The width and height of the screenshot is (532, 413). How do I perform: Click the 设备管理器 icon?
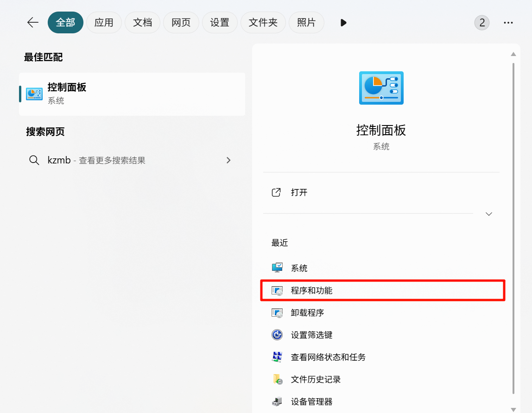pyautogui.click(x=277, y=401)
